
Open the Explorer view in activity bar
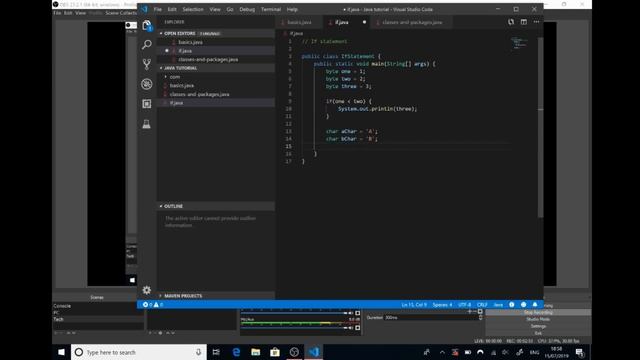tap(147, 25)
